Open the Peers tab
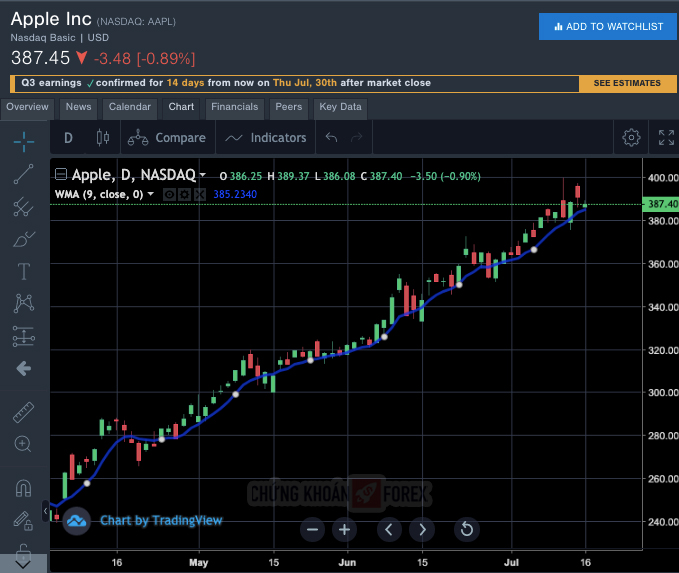Screen dimensions: 679x573 coord(288,107)
